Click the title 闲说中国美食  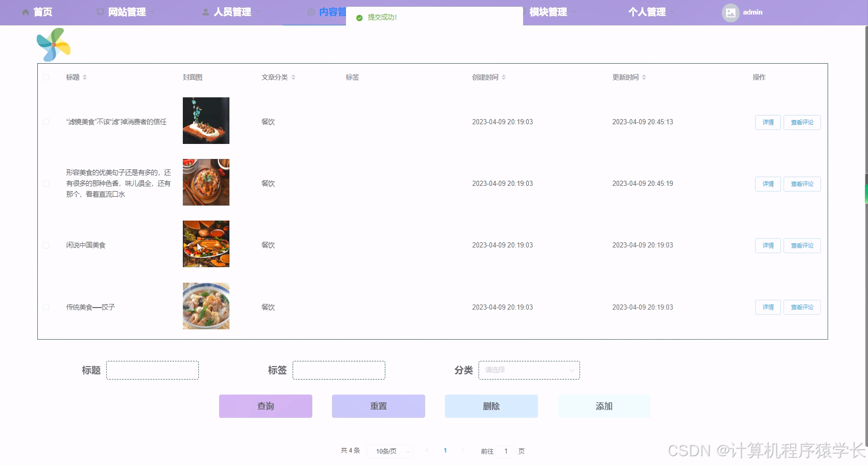coord(86,245)
